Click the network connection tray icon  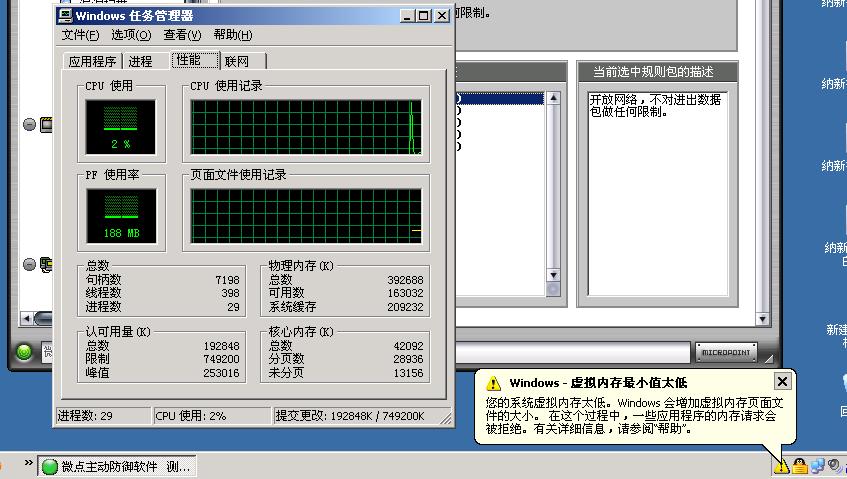click(818, 465)
